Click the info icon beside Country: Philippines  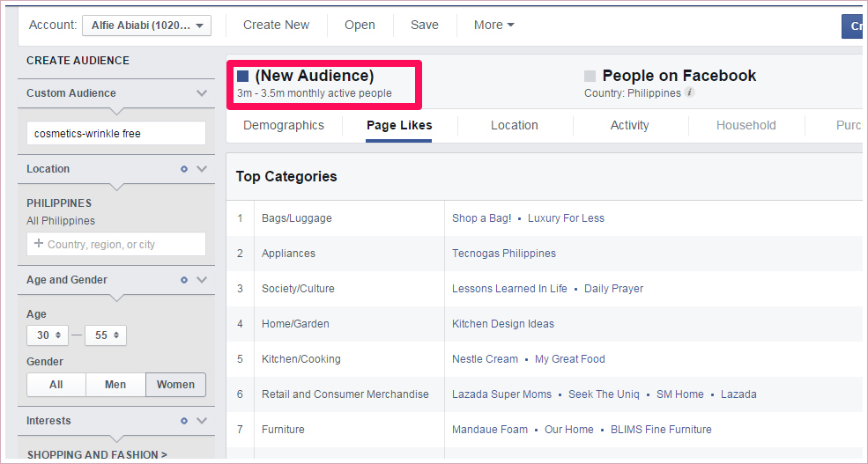pyautogui.click(x=690, y=92)
